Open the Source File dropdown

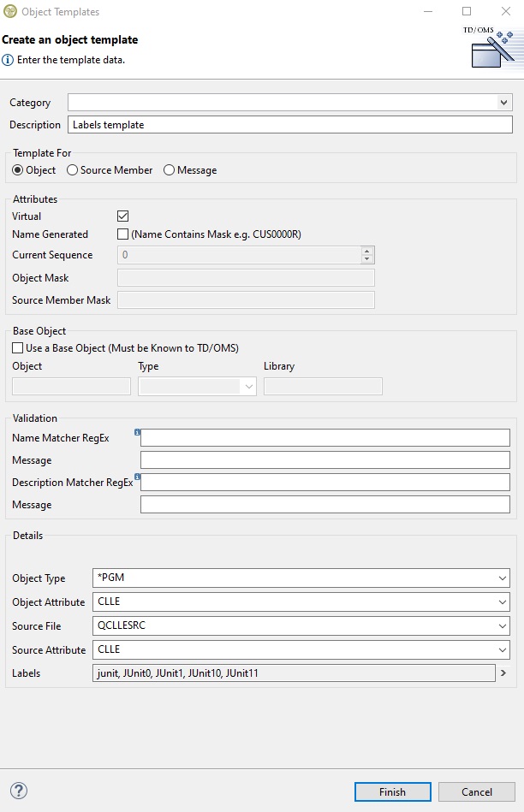501,626
